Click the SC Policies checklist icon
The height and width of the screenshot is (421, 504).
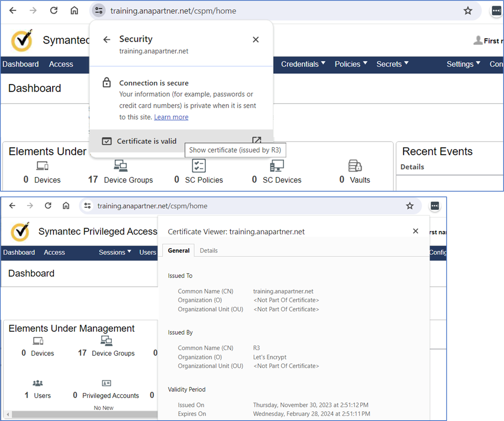tap(199, 165)
